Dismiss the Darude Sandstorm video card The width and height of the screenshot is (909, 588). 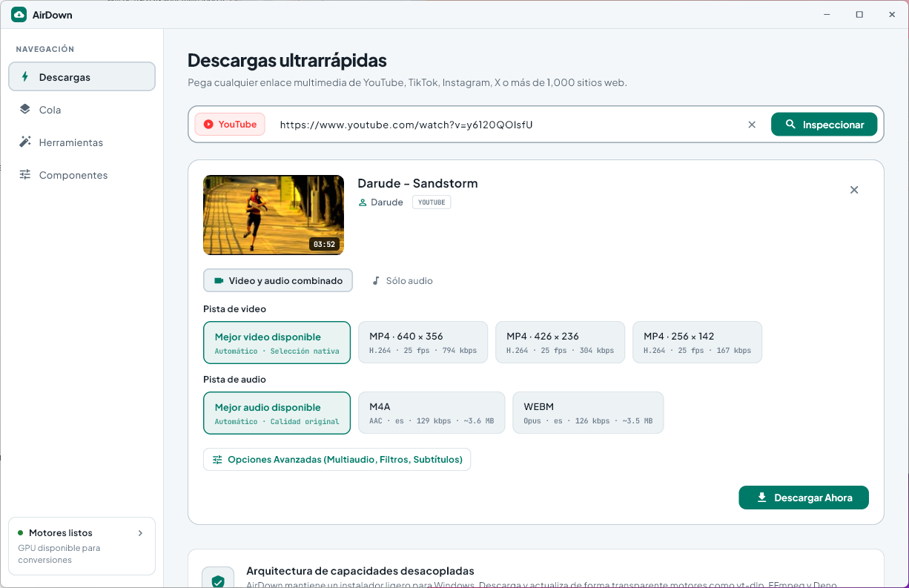point(854,190)
